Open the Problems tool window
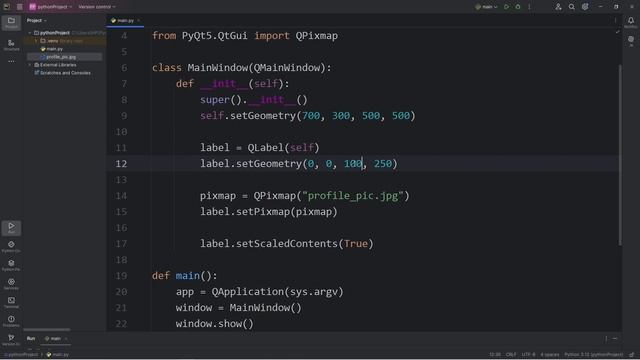640x360 pixels. [x=11, y=321]
